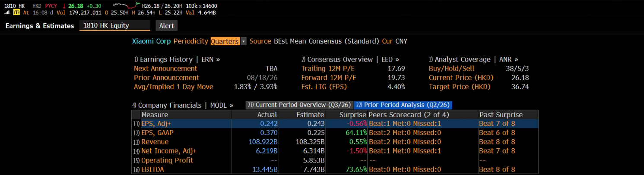Open Earnings History ERN link

[x=177, y=59]
